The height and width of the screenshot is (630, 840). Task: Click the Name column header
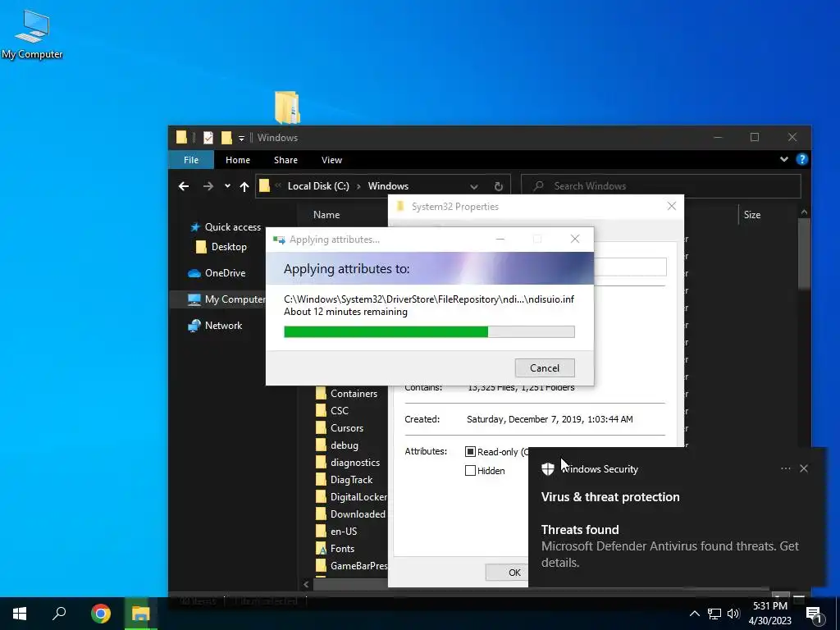click(326, 214)
